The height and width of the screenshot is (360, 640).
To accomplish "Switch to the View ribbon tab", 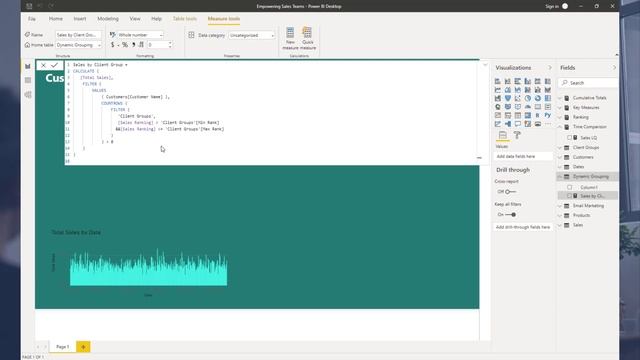I will click(135, 19).
